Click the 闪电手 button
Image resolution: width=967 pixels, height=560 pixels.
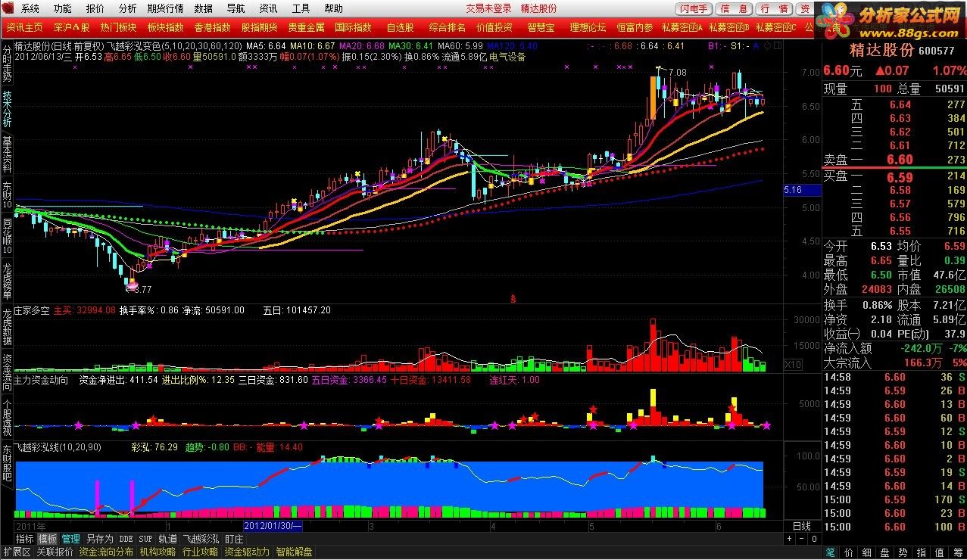(x=694, y=8)
